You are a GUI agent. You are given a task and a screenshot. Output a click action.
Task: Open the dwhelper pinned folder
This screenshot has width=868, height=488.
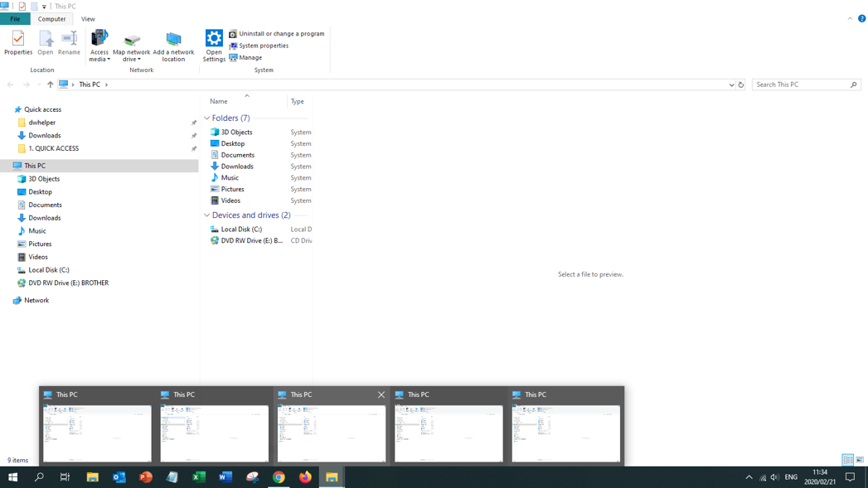[x=41, y=123]
